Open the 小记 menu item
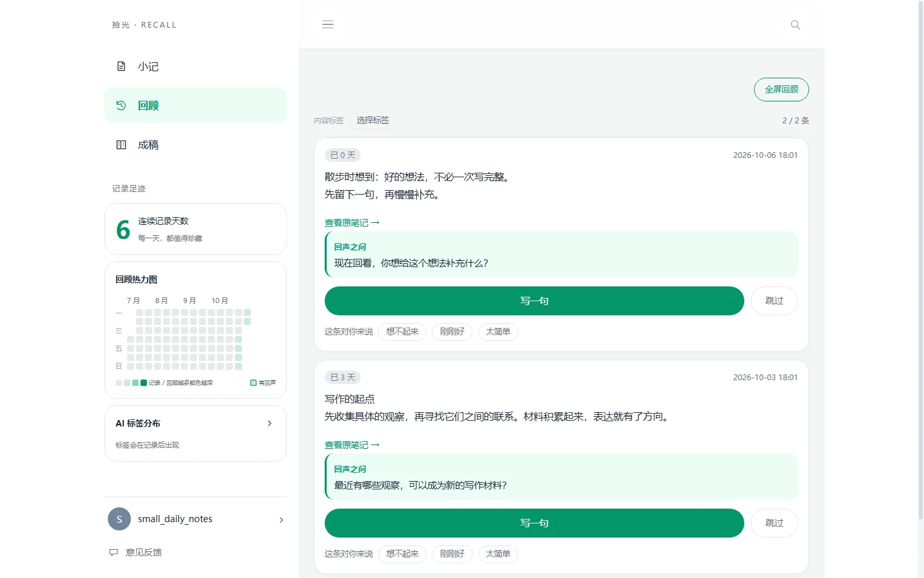Screen dimensions: 924x578 tap(196, 66)
